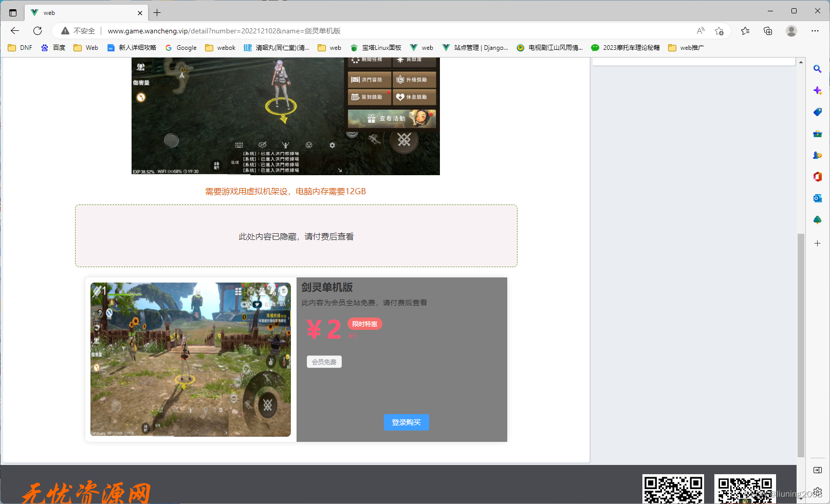Open the webok bookmarks folder
This screenshot has height=504, width=830.
point(220,48)
